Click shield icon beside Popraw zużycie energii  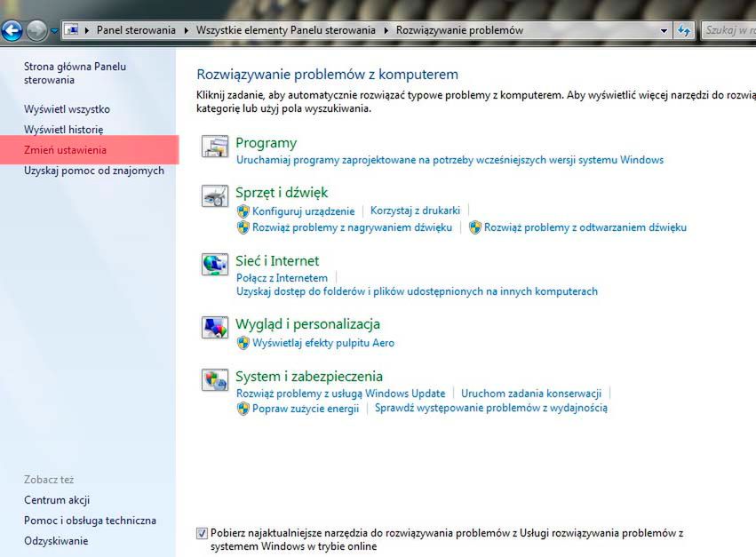coord(243,409)
